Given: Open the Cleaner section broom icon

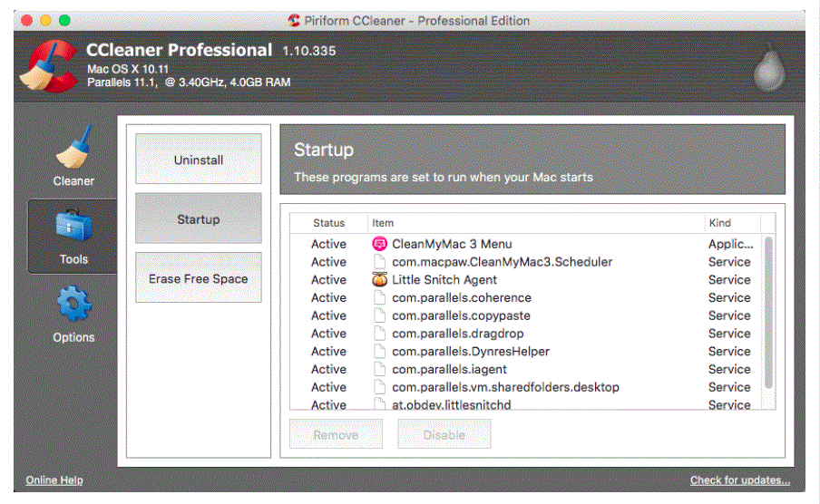Looking at the screenshot, I should pos(73,147).
